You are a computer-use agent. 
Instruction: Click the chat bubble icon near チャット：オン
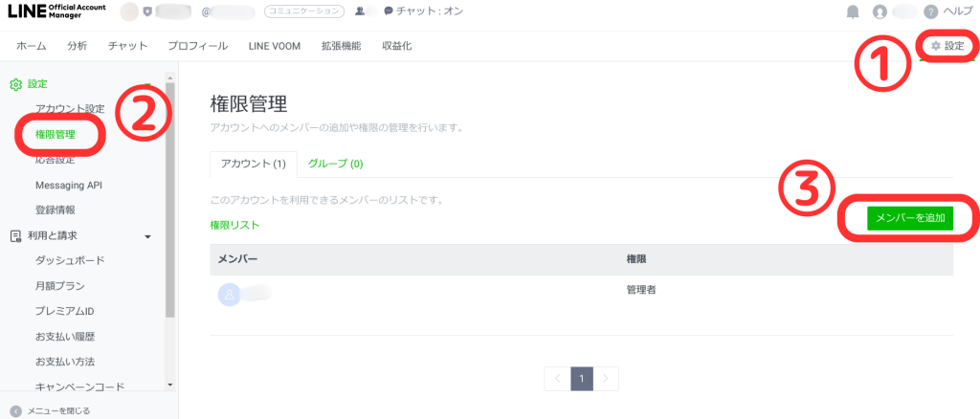point(389,11)
